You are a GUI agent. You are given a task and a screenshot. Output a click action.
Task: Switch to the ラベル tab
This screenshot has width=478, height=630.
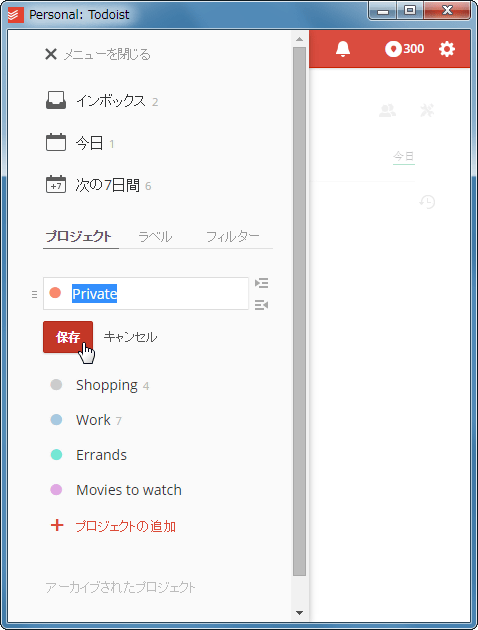(x=155, y=237)
